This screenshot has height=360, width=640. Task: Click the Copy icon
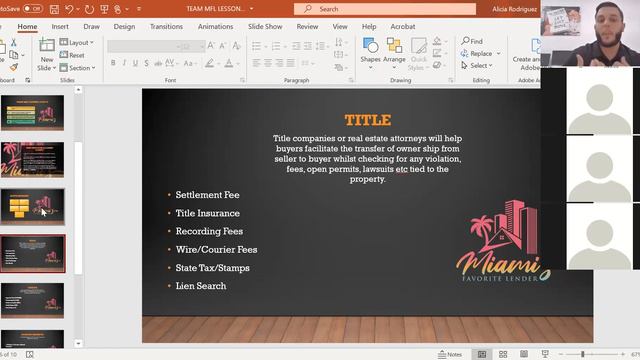click(13, 54)
